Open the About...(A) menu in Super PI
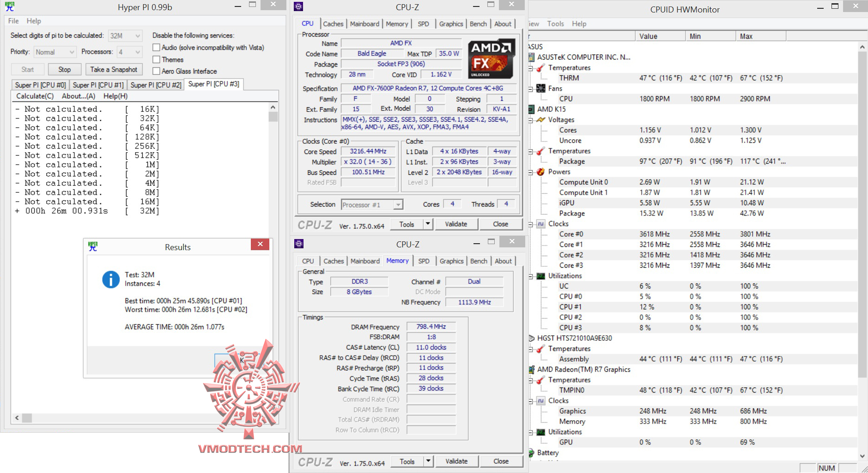The height and width of the screenshot is (473, 868). tap(79, 96)
